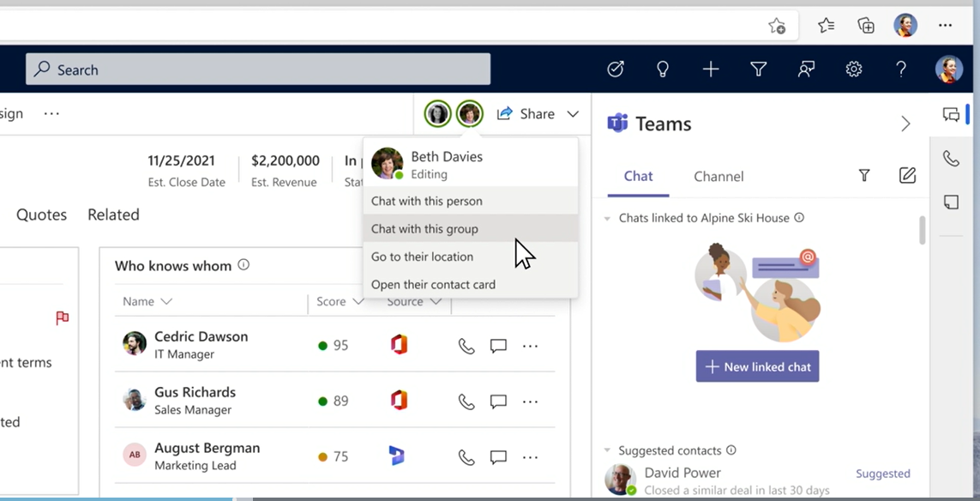Open more options for August Bergman
The height and width of the screenshot is (501, 980).
click(x=530, y=457)
